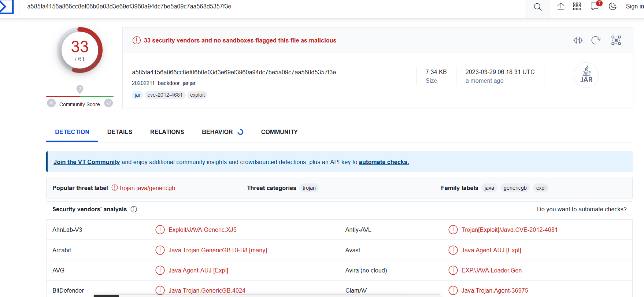Screen dimensions: 644x297
Task: Open the BEHAVIOR tab
Action: pyautogui.click(x=217, y=132)
